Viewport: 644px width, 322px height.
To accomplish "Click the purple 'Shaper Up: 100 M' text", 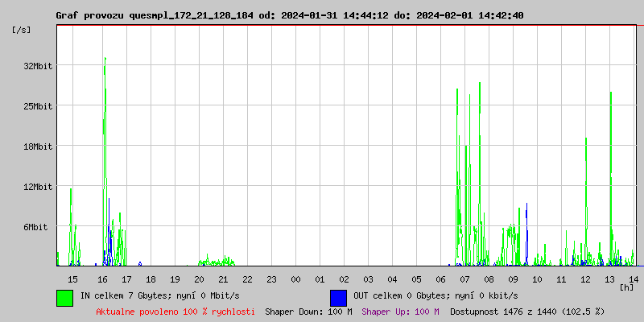I will [x=400, y=311].
